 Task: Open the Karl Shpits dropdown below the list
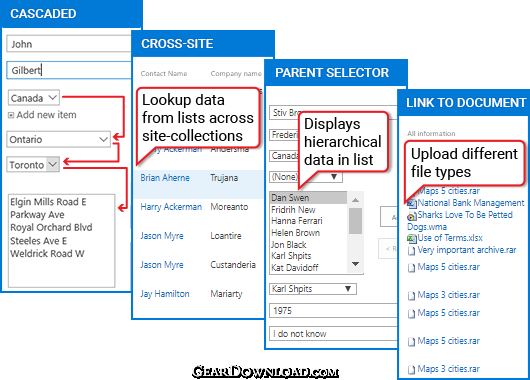pos(313,289)
